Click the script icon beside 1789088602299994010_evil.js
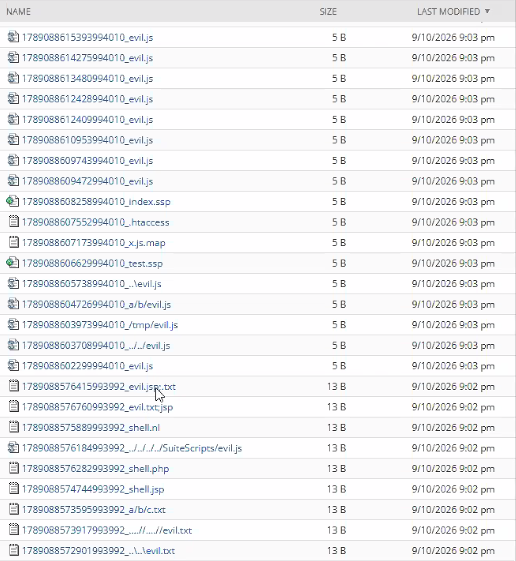 tap(13, 366)
